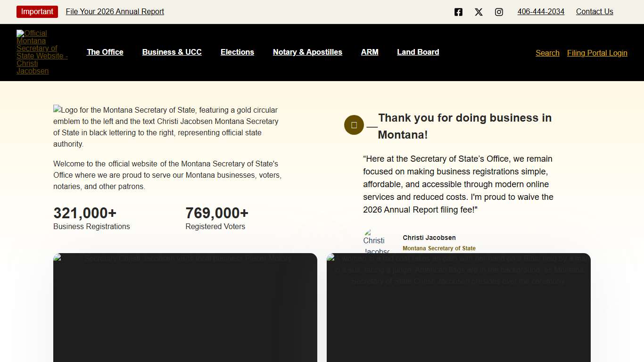
Task: Click the gold circular icon beside the heading
Action: coord(354,125)
